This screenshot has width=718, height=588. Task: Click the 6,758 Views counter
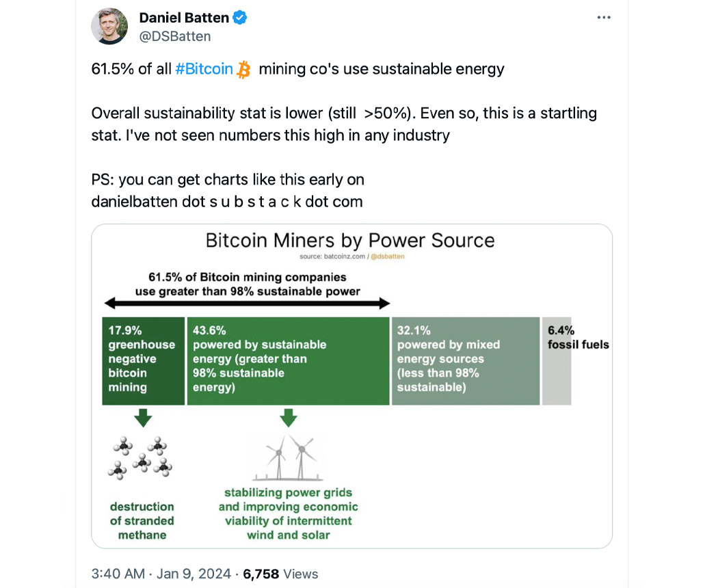click(282, 574)
